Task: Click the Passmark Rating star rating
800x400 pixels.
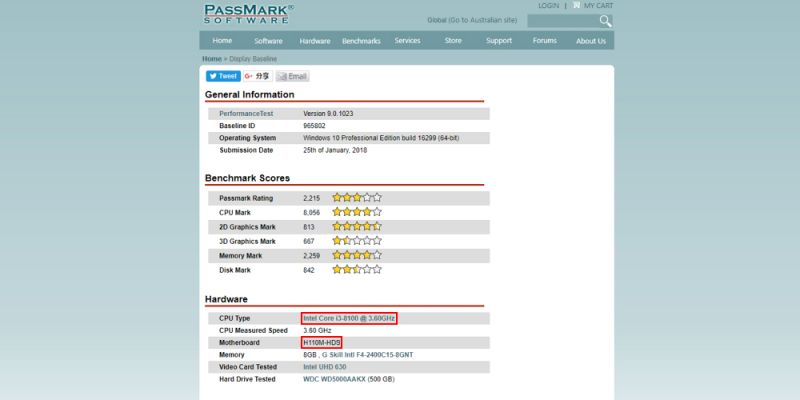Action: (x=357, y=197)
